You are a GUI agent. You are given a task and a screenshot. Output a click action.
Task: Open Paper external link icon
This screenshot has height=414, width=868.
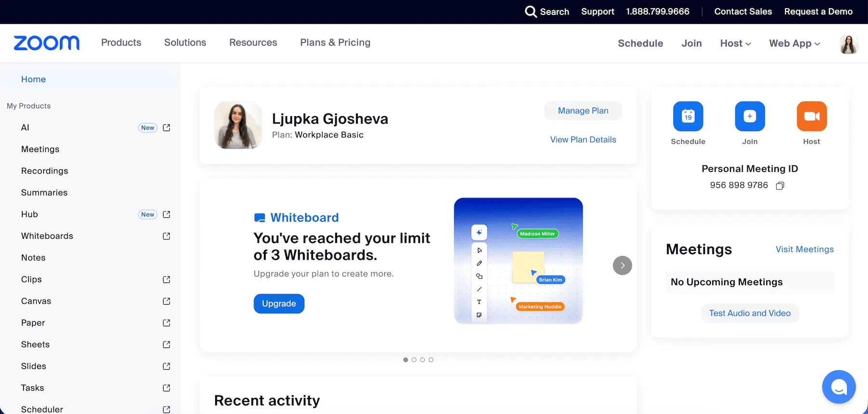166,323
